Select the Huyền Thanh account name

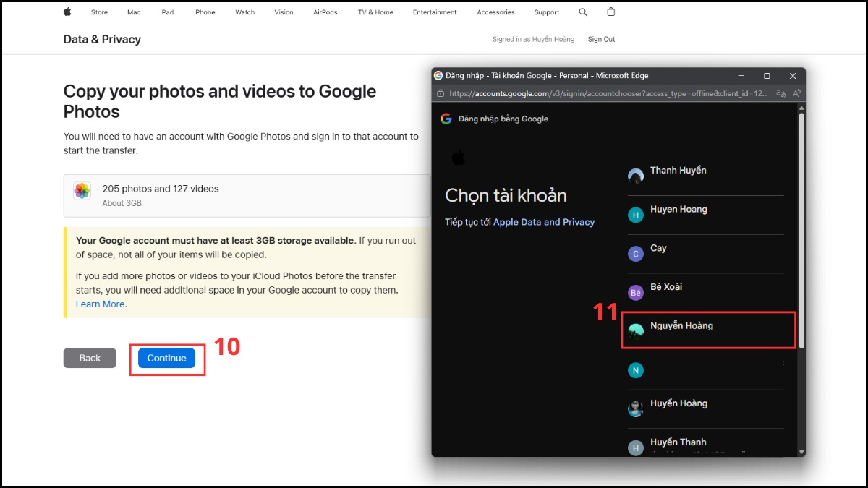click(x=678, y=442)
